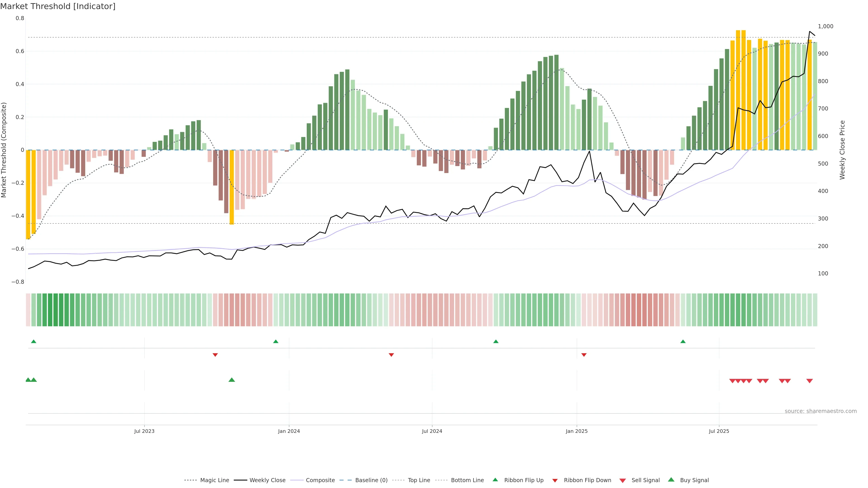Toggle Top Line legend entry

tap(419, 480)
